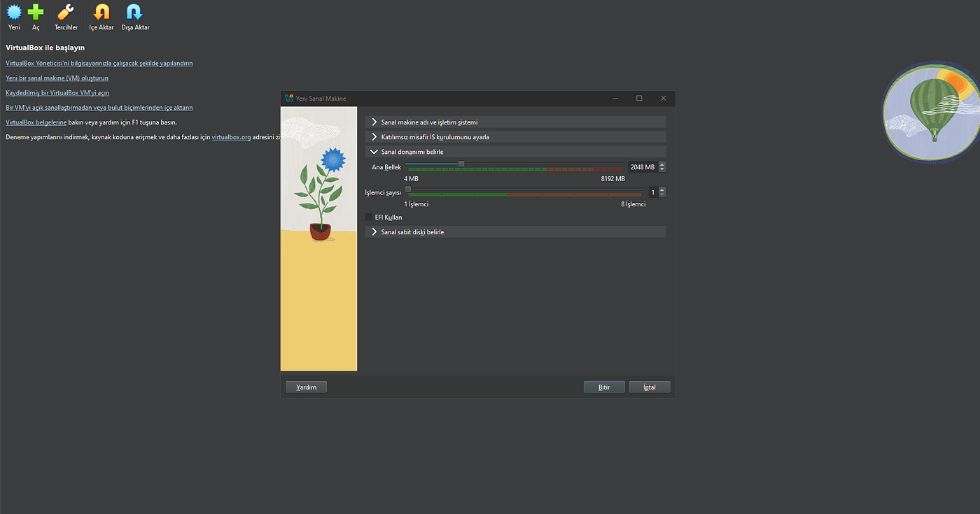Open the VirtualBox Yöneticisi'ni yapılandırın link
Image resolution: width=980 pixels, height=514 pixels.
(x=99, y=63)
